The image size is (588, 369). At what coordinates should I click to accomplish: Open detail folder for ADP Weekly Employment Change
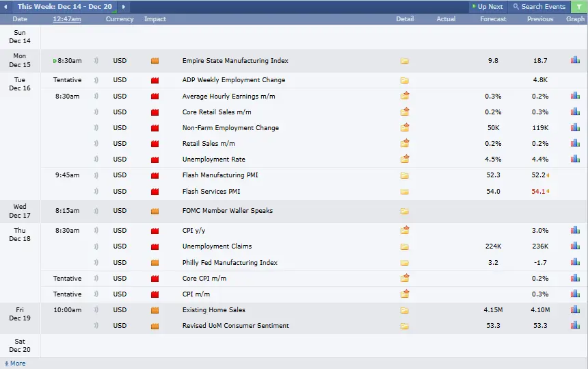[x=404, y=80]
